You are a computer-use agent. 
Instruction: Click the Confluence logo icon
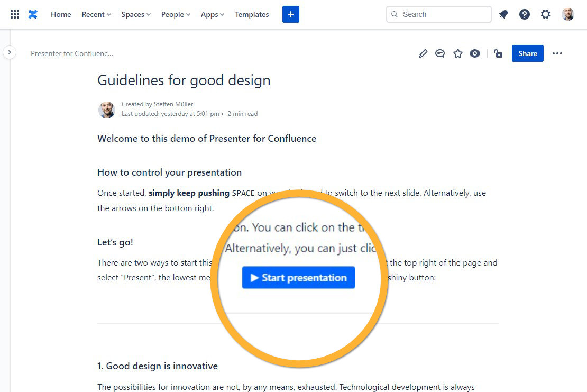pyautogui.click(x=33, y=14)
